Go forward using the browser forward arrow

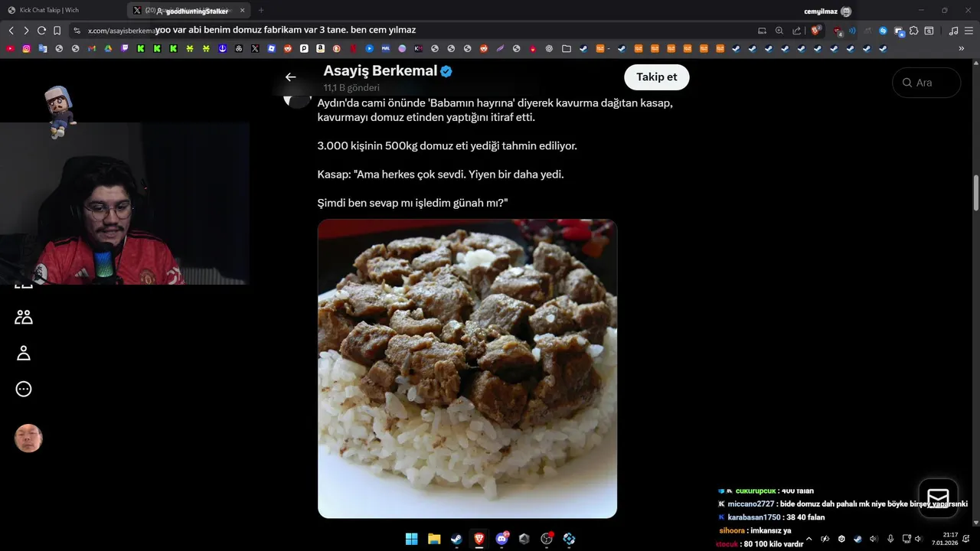point(26,31)
